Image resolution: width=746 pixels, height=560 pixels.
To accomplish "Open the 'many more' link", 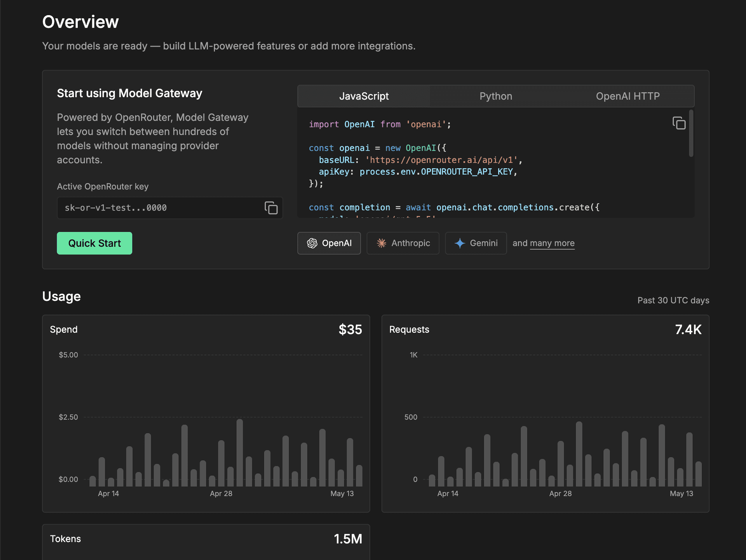I will (x=552, y=243).
